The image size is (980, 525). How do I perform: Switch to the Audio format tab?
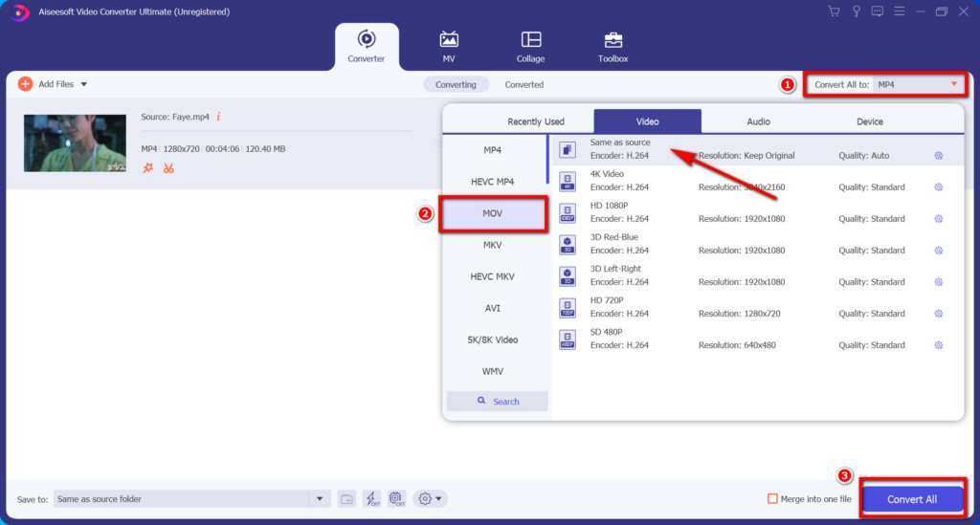click(758, 121)
